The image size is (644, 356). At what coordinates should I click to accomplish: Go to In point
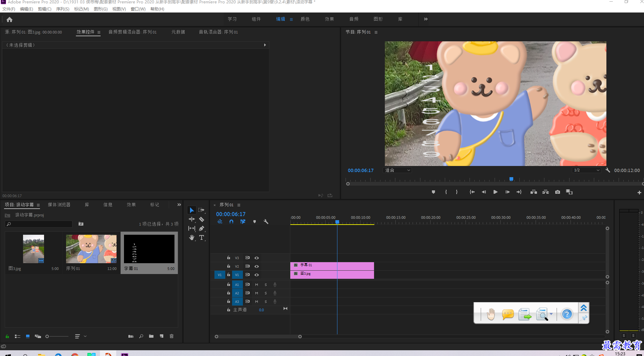point(472,192)
